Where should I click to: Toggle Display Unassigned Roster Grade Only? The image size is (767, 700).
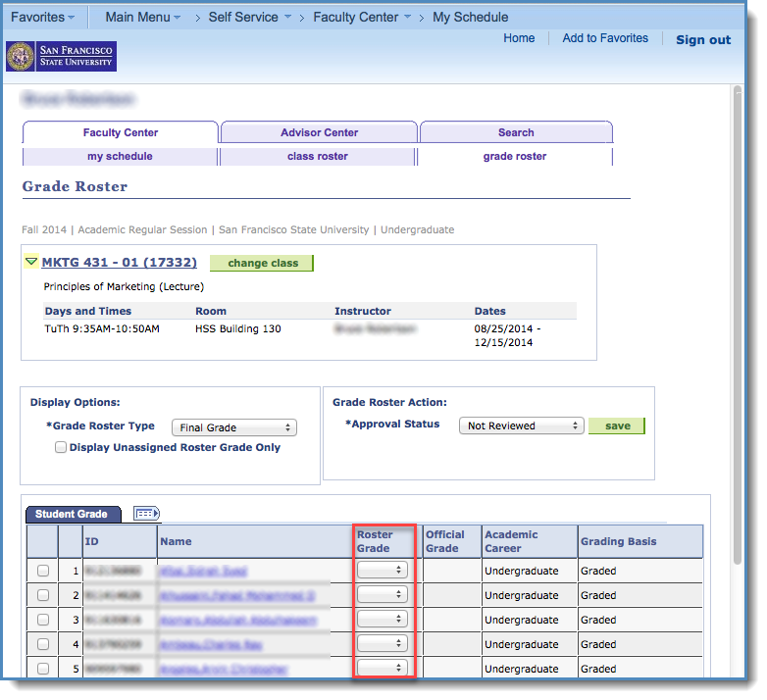pyautogui.click(x=61, y=447)
